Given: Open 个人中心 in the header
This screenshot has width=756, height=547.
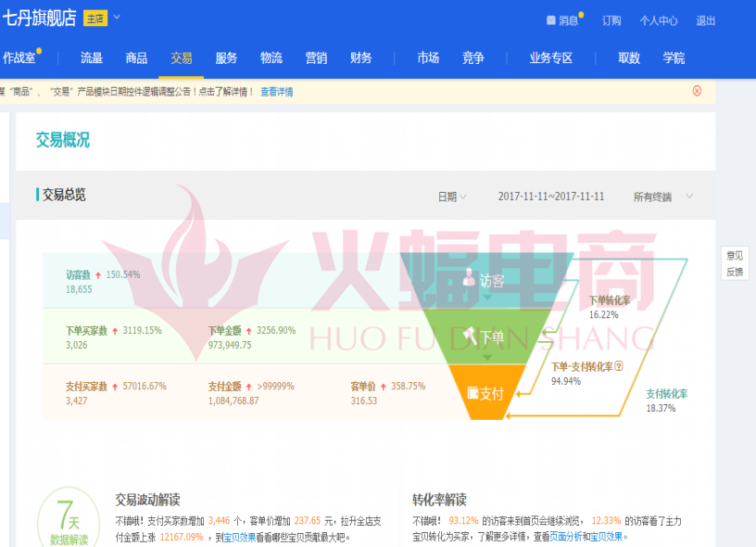Looking at the screenshot, I should pyautogui.click(x=659, y=20).
